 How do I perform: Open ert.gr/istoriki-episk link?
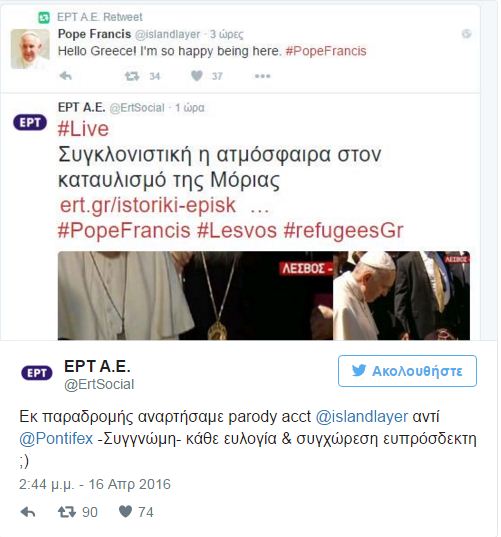coord(148,205)
